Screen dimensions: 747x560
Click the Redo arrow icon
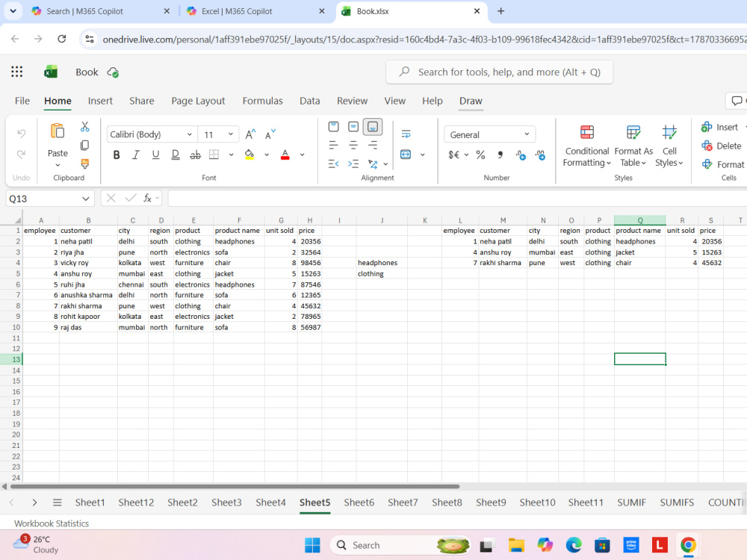[22, 155]
